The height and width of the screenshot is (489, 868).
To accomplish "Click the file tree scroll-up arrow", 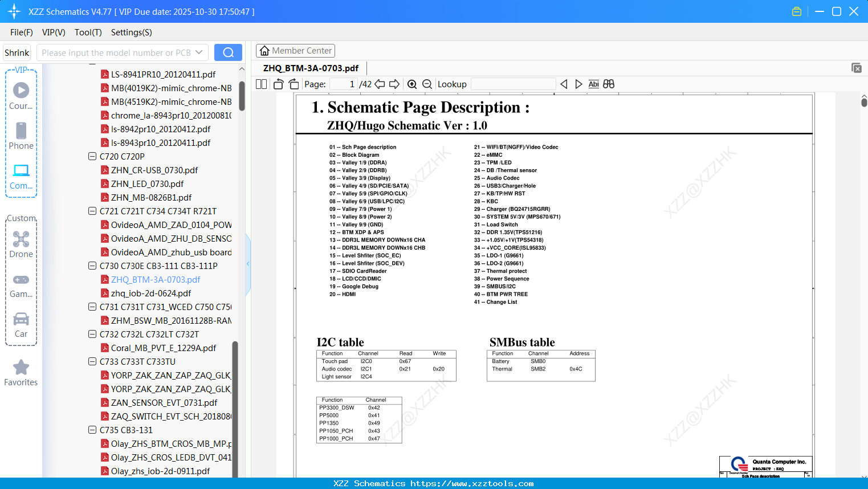I will point(242,69).
